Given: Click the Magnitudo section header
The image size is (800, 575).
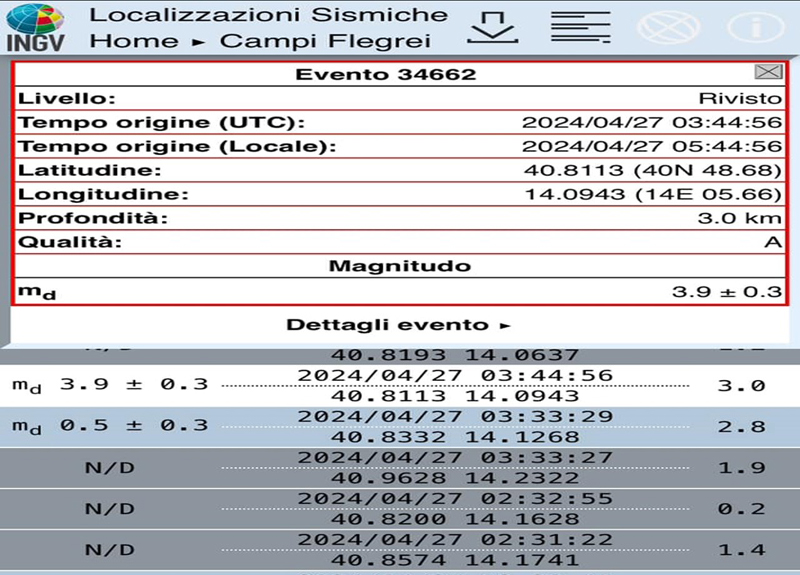Looking at the screenshot, I should coord(400,266).
